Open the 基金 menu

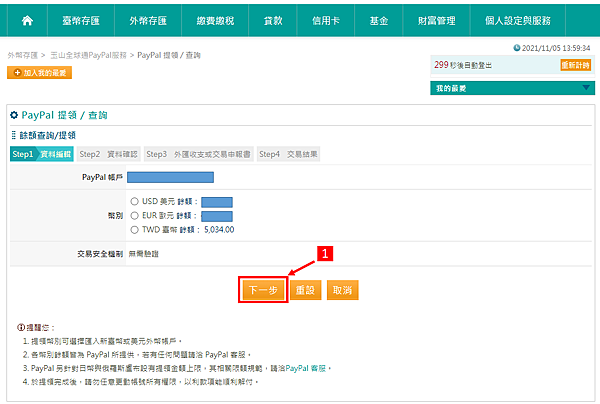click(x=378, y=21)
